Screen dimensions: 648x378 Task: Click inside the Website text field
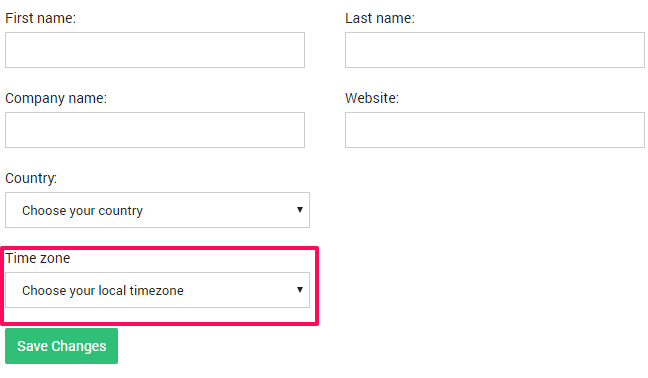click(495, 130)
